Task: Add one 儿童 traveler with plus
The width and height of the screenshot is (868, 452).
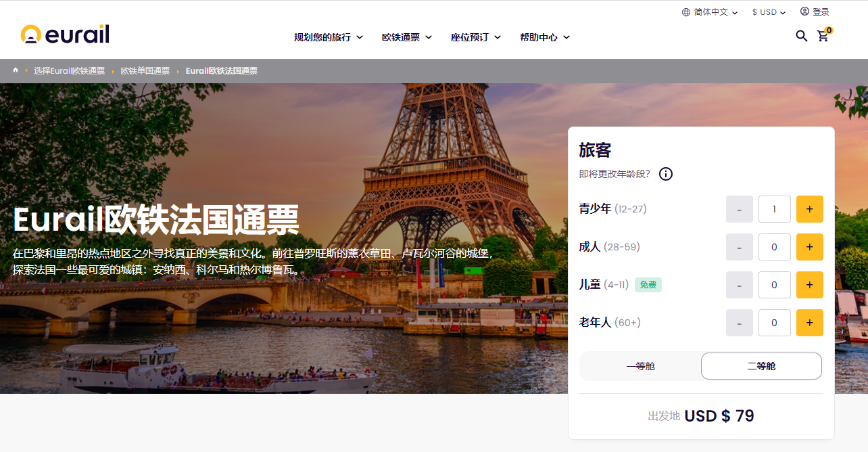Action: 809,285
